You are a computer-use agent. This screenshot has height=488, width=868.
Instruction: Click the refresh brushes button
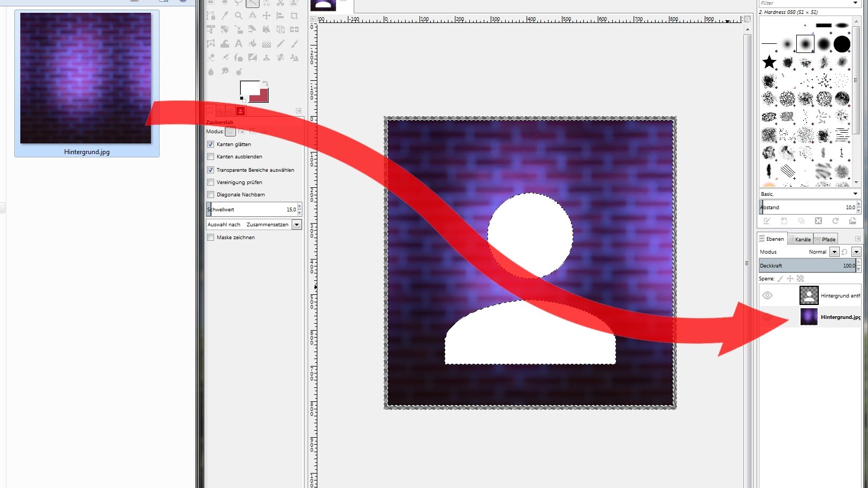tap(835, 222)
